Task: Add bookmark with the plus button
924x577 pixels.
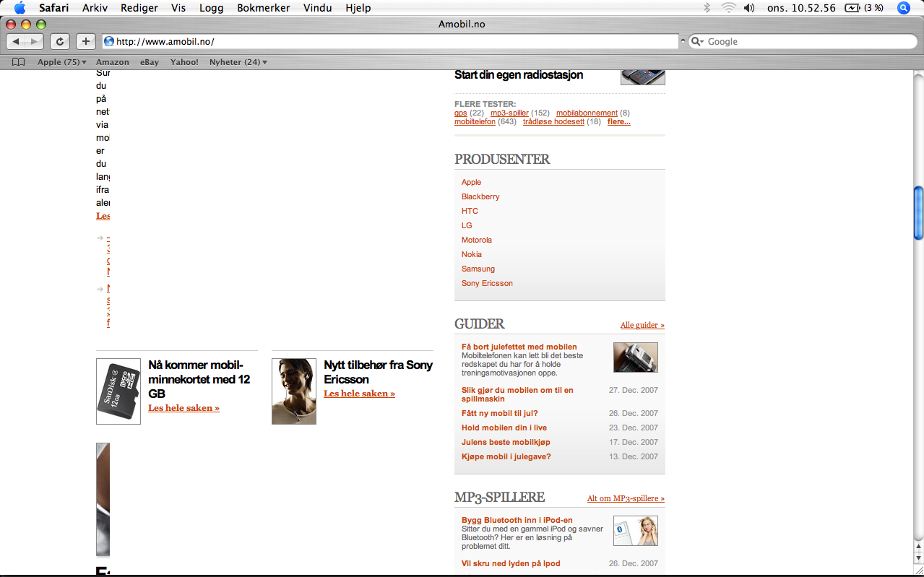Action: tap(85, 41)
